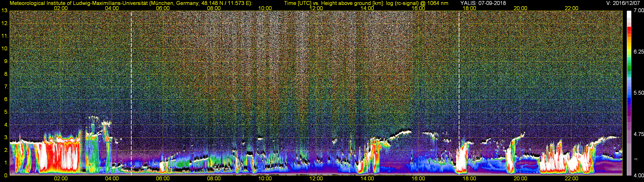Click 04:00 on the bottom time axis
The image size is (644, 182).
click(x=112, y=179)
